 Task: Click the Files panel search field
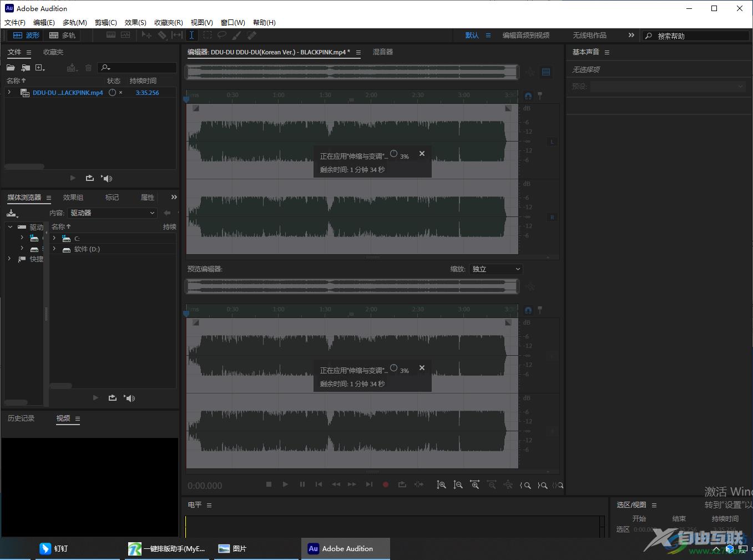pos(137,68)
